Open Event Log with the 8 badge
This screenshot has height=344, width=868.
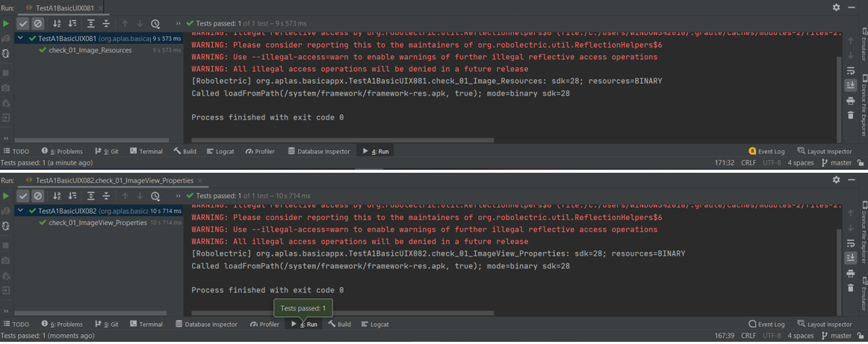tap(766, 151)
